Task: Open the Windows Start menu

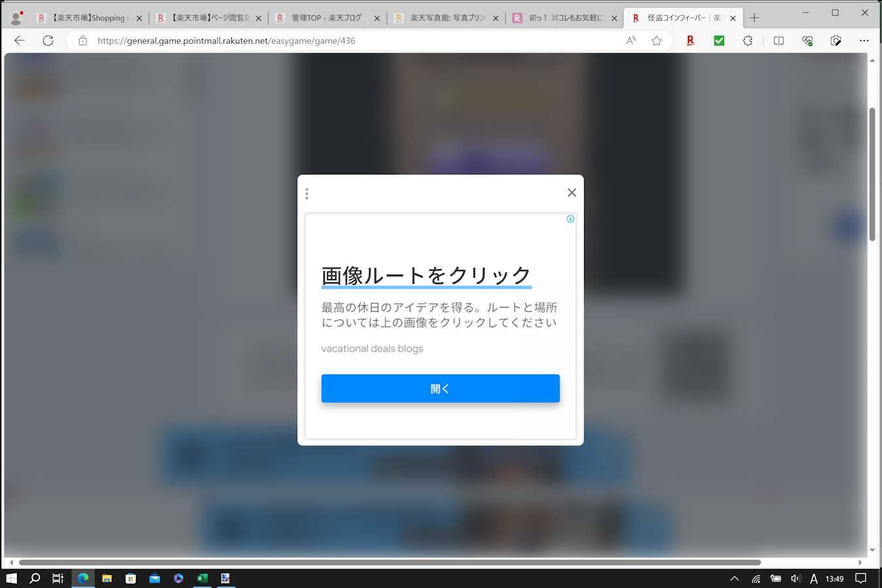Action: pyautogui.click(x=11, y=578)
